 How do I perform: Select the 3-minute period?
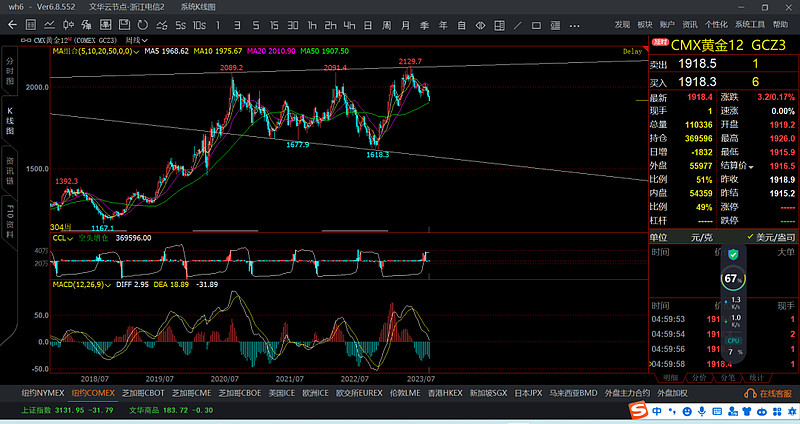coord(237,25)
